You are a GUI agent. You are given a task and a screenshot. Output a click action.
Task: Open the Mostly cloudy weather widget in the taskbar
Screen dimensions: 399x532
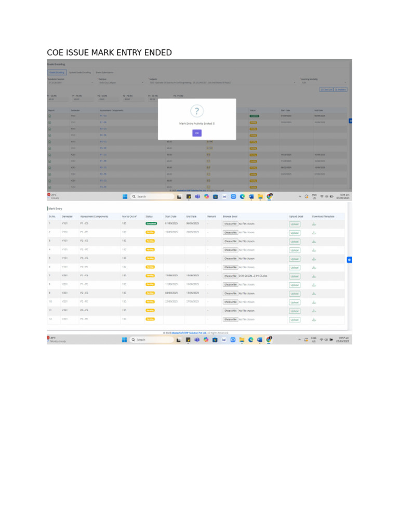(x=56, y=340)
